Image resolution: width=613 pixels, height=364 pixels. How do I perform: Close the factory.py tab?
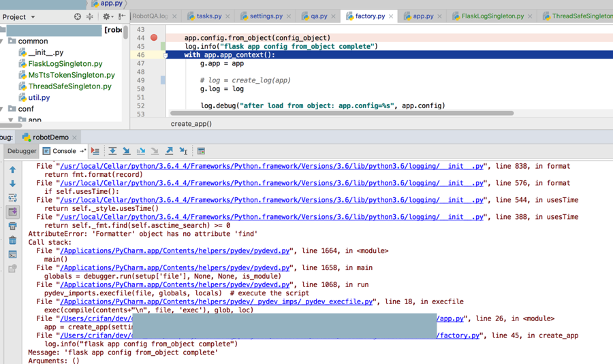click(x=391, y=16)
